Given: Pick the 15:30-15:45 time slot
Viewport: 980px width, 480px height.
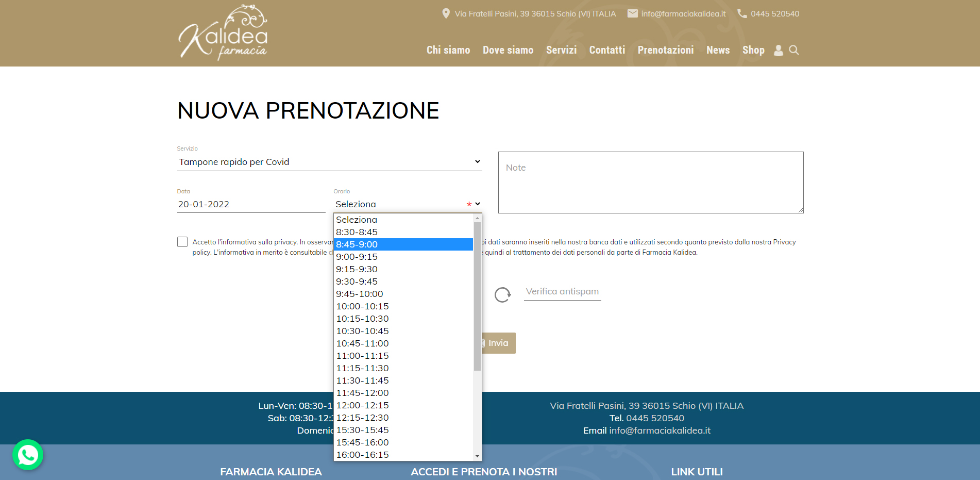Looking at the screenshot, I should (362, 430).
